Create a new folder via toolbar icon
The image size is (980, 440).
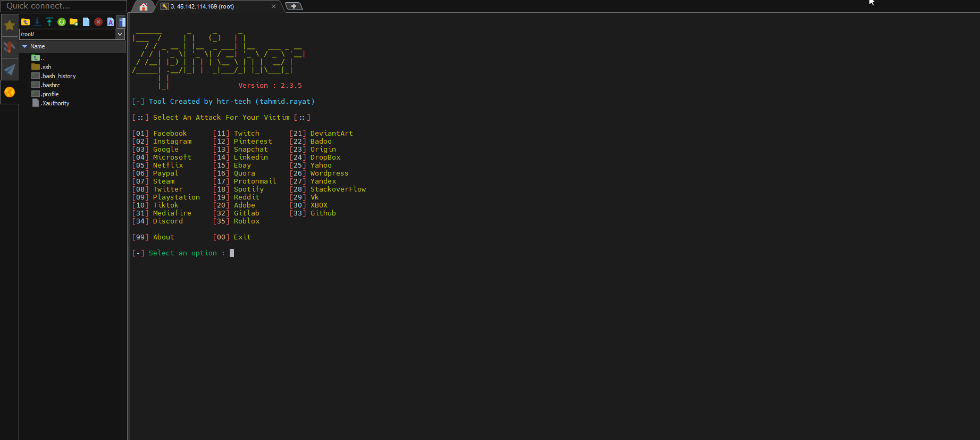[x=74, y=22]
